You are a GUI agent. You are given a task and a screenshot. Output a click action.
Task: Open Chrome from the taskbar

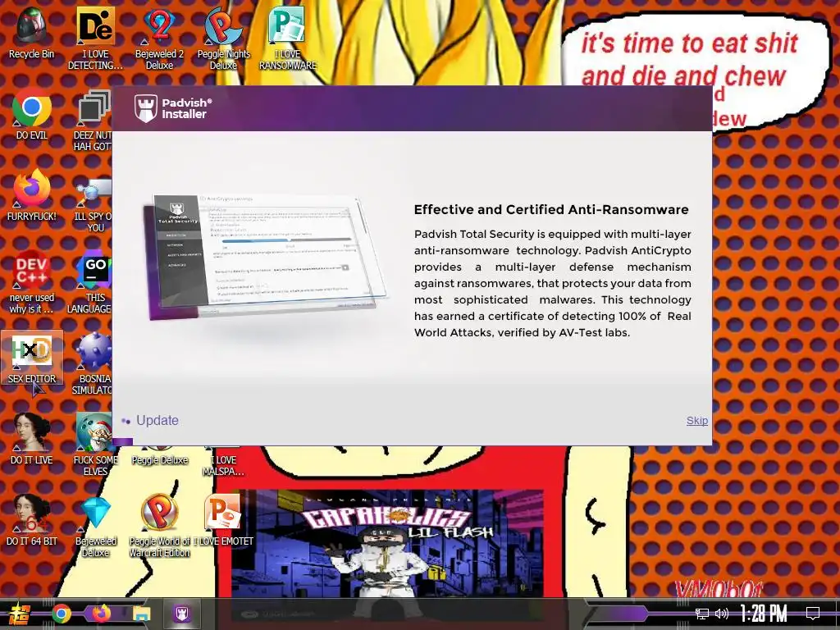click(61, 614)
